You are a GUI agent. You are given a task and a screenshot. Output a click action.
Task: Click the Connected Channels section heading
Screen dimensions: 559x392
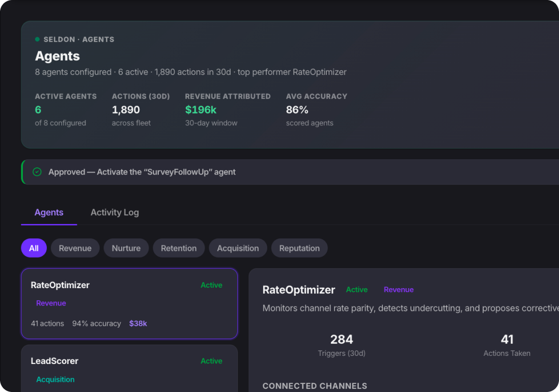(315, 386)
